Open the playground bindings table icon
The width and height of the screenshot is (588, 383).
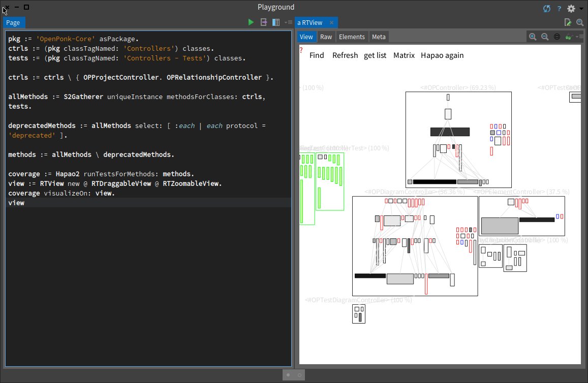276,22
